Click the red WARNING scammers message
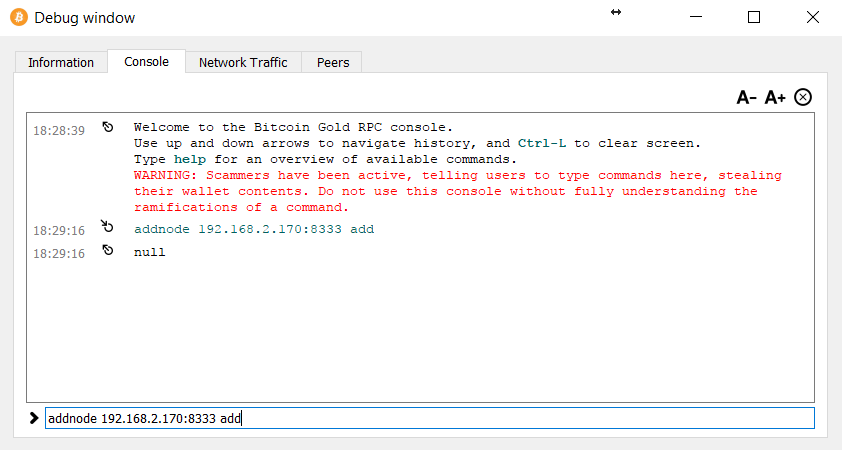 [458, 191]
